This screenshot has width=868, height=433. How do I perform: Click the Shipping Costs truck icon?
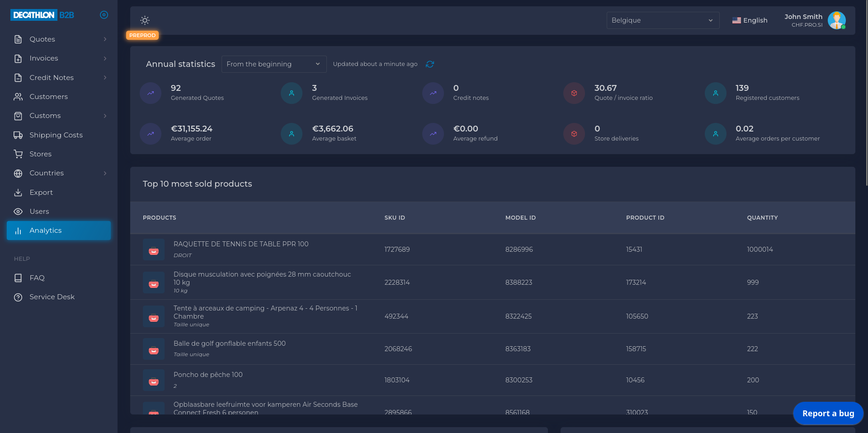[18, 135]
